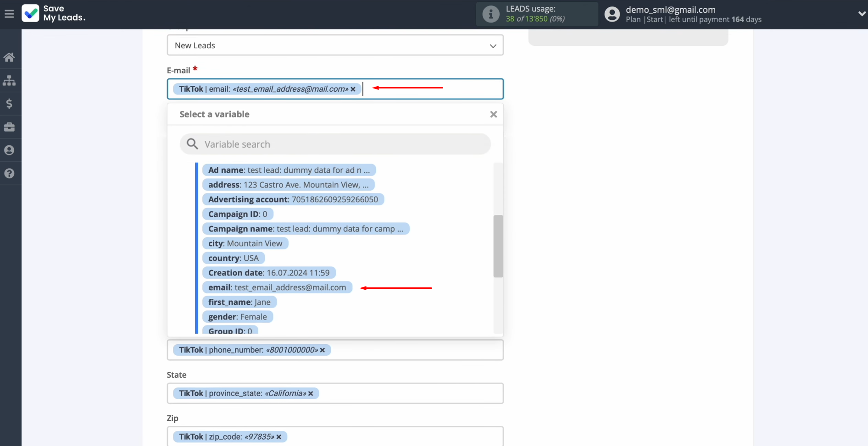Viewport: 868px width, 446px height.
Task: Click the phone number input field
Action: point(335,350)
